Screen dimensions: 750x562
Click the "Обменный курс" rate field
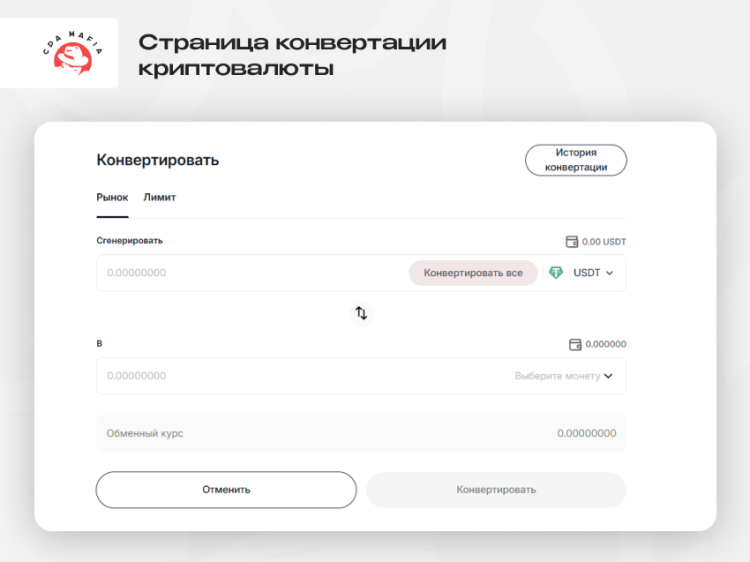[x=361, y=434]
